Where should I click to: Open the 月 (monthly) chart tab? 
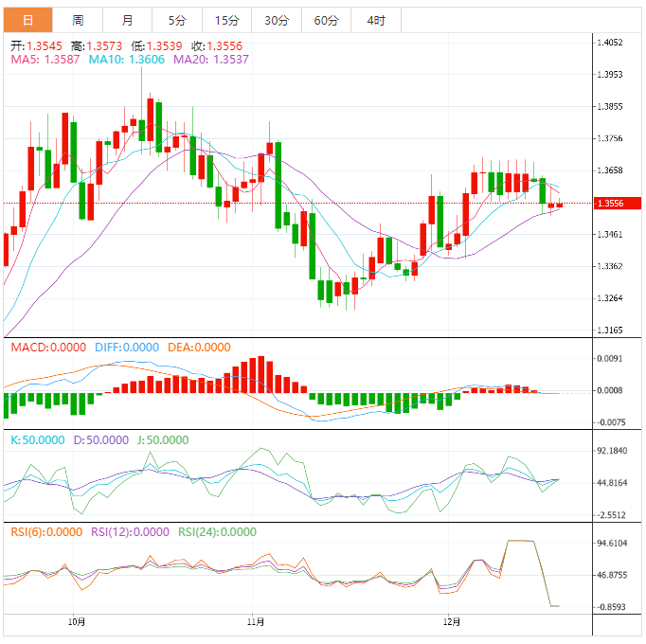127,20
